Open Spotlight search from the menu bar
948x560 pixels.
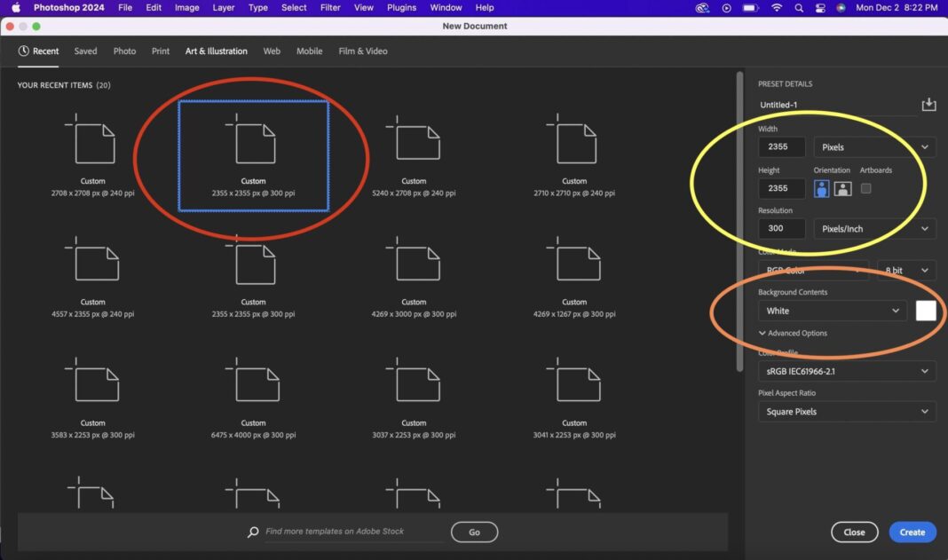799,7
